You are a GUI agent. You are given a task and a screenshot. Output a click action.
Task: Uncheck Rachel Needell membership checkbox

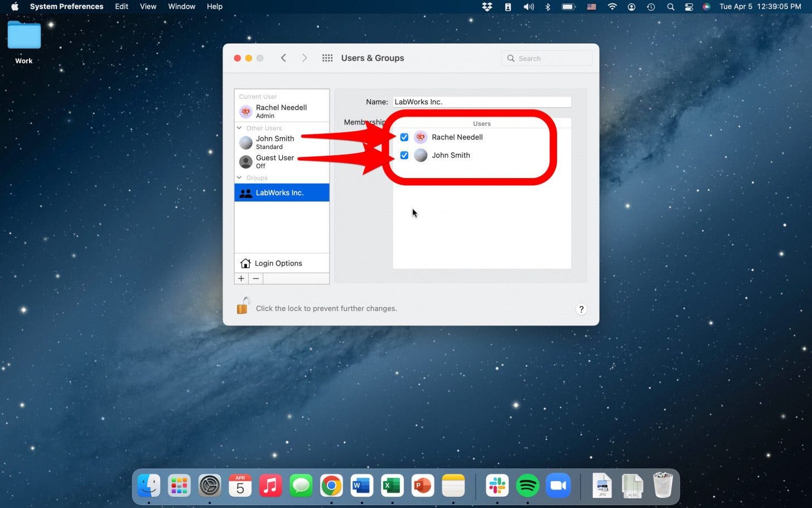(x=404, y=137)
